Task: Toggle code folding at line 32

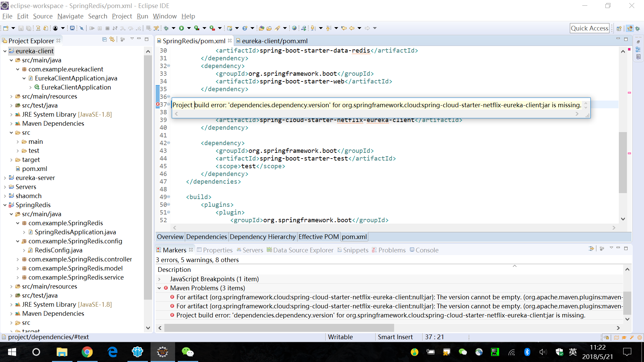Action: click(169, 66)
